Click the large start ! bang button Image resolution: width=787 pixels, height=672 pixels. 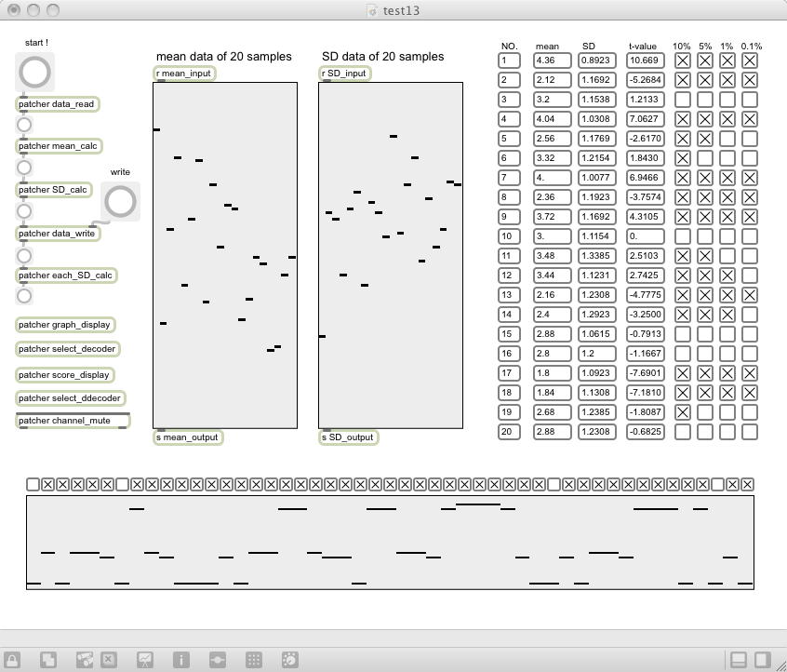tap(34, 72)
